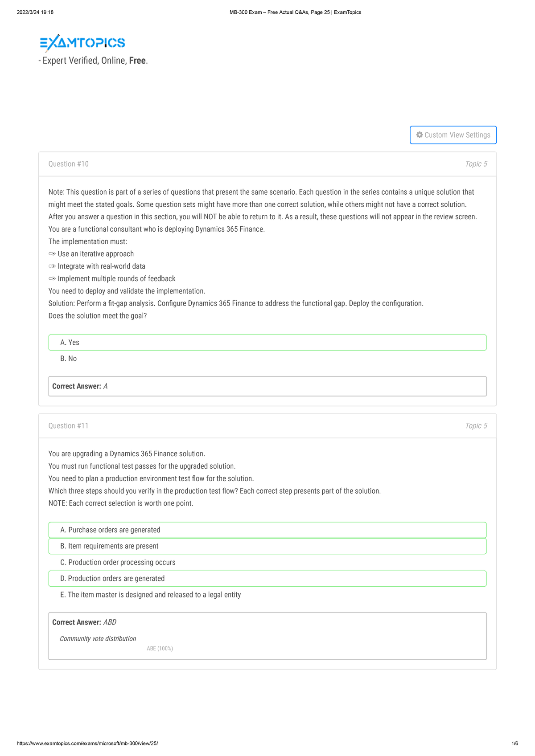The width and height of the screenshot is (535, 756).
Task: Click the 'Correct Answer: ABD' text
Action: (84, 622)
